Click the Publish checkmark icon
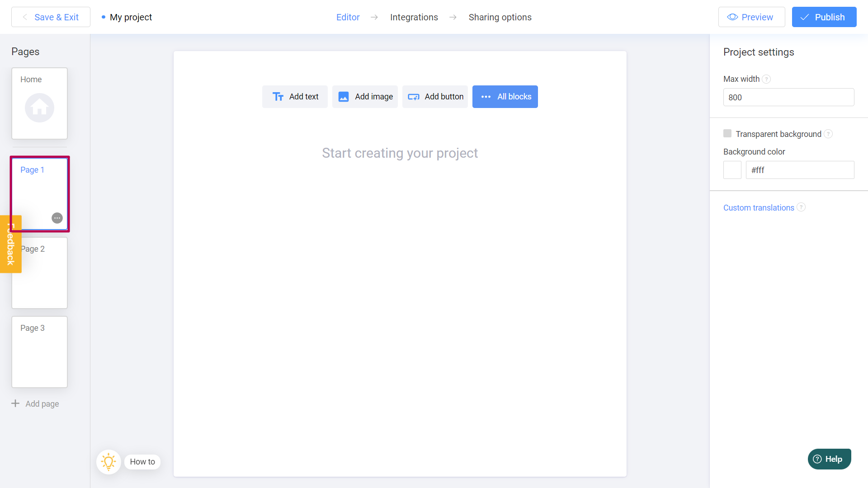The image size is (868, 488). pyautogui.click(x=806, y=17)
